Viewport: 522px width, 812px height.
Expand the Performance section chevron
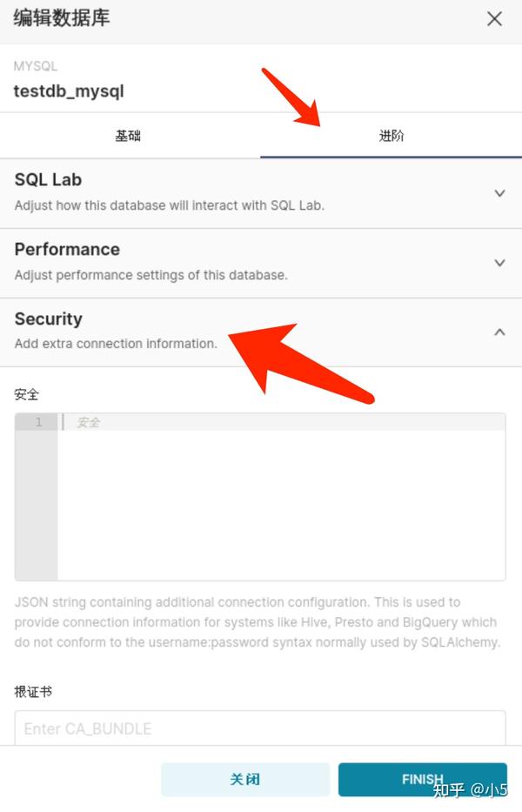click(499, 263)
